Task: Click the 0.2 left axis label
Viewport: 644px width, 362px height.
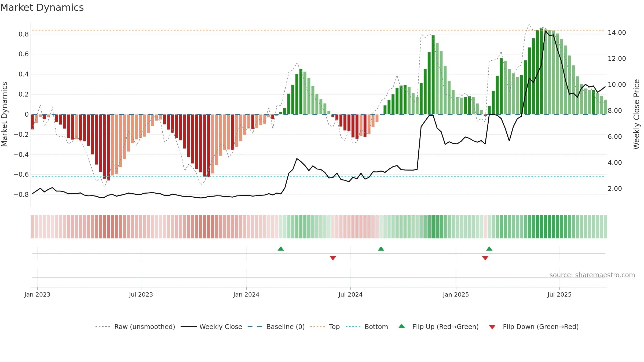Action: click(24, 94)
